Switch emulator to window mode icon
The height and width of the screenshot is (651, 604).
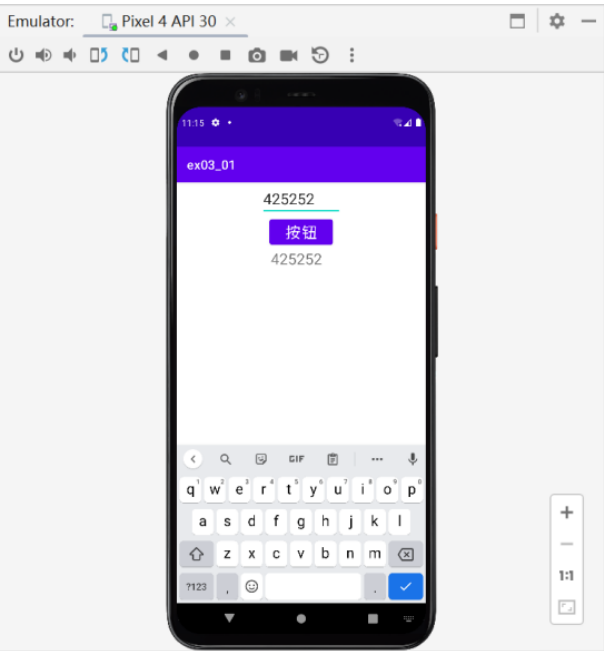tap(517, 21)
